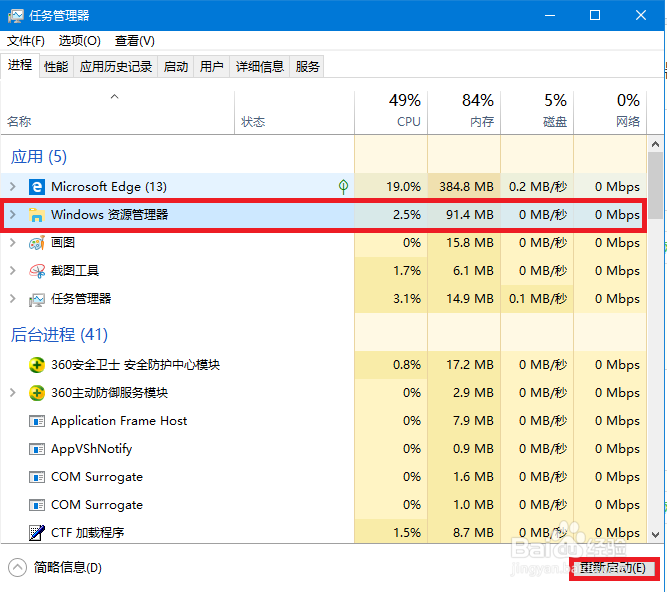Select the Application Frame Host process name
Image resolution: width=667 pixels, height=592 pixels.
point(119,421)
